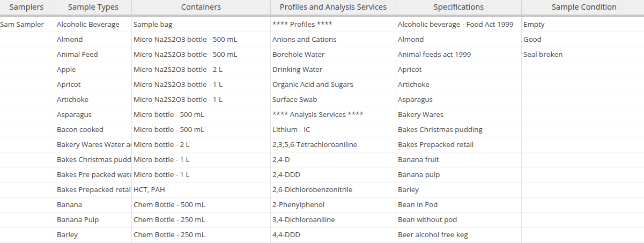Select Animal feeds act 1999 specification
The height and width of the screenshot is (243, 644).
[x=434, y=55]
